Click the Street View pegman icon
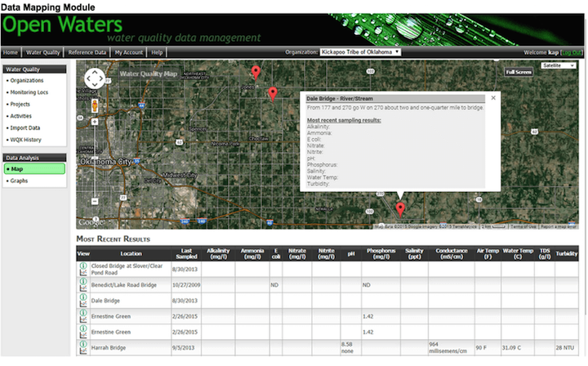Viewport: 588px width, 366px height. pyautogui.click(x=95, y=105)
